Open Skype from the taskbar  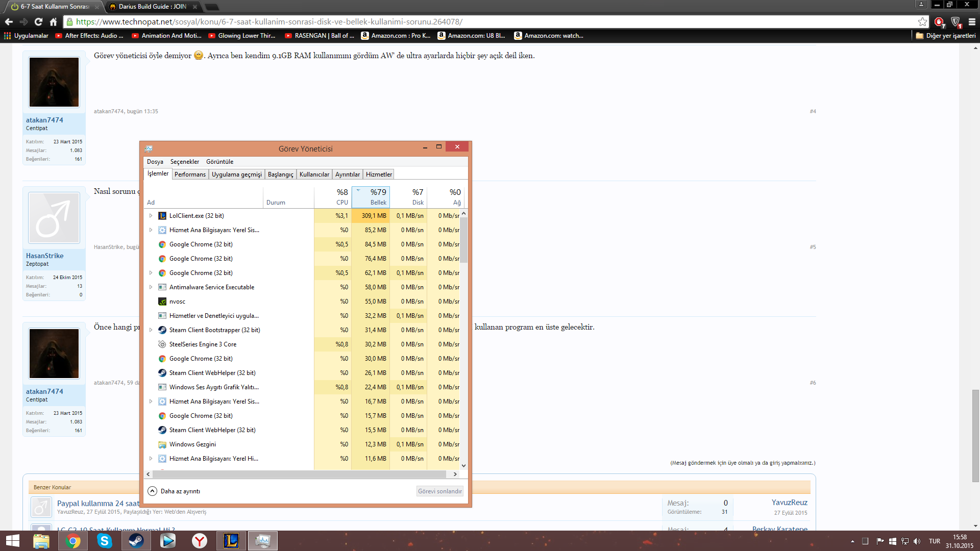pos(105,541)
